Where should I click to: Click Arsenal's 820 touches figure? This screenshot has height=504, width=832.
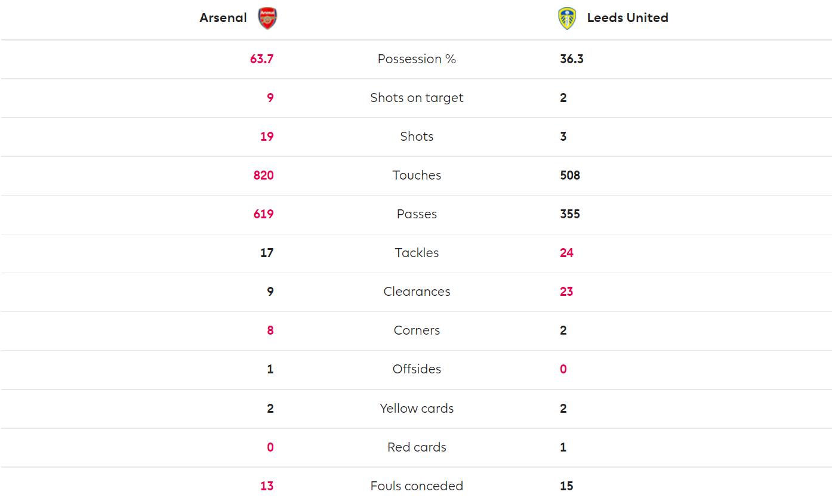tap(263, 175)
